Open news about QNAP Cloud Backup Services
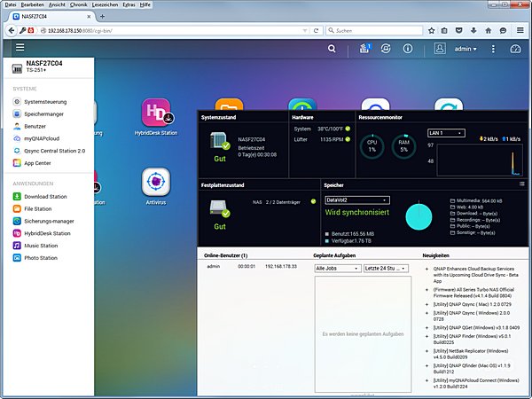The width and height of the screenshot is (532, 399). [475, 275]
